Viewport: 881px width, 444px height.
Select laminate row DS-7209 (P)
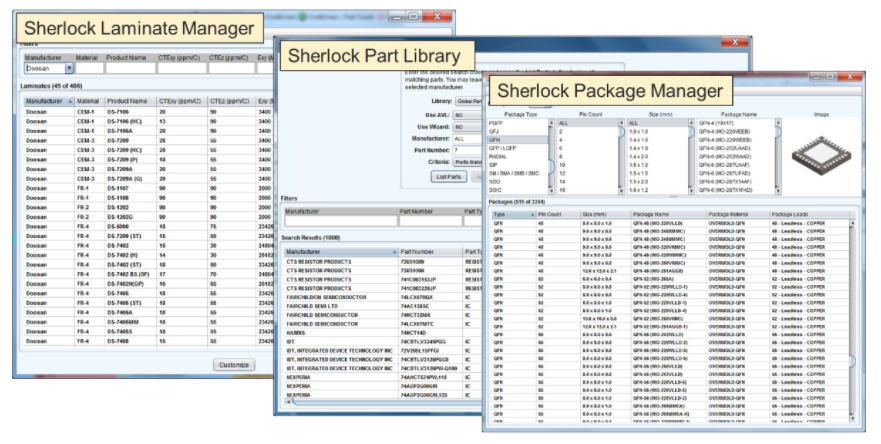(148, 160)
